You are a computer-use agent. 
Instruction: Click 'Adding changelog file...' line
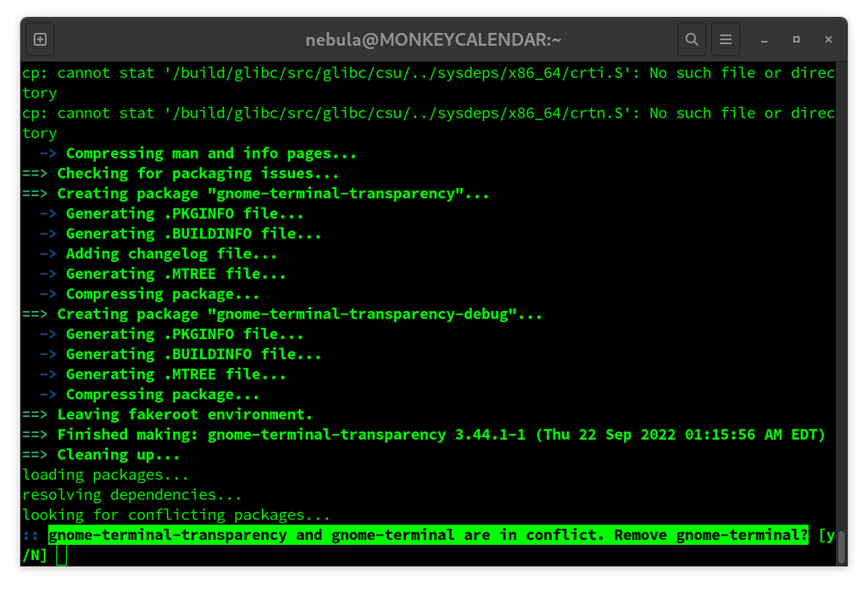tap(159, 254)
